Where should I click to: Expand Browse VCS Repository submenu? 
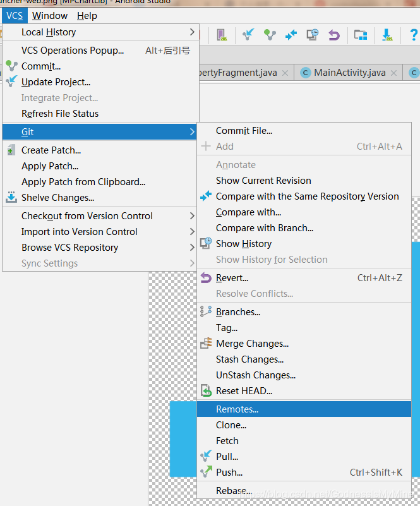100,248
